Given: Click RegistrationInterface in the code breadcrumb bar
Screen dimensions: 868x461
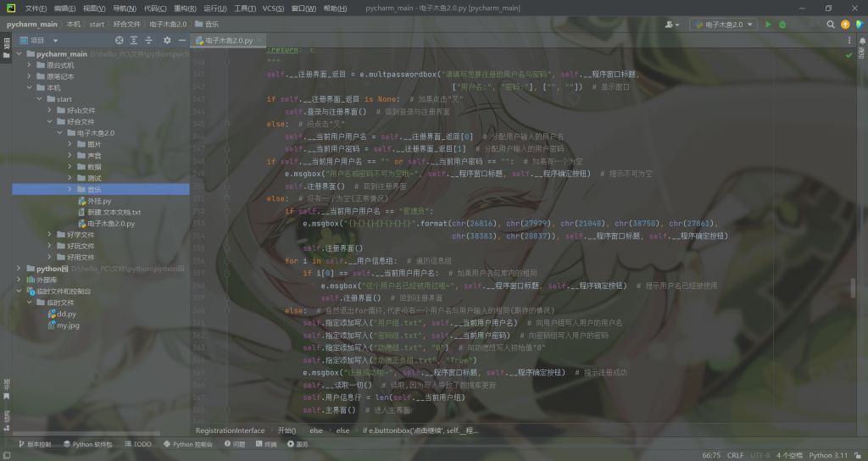Looking at the screenshot, I should click(x=231, y=430).
